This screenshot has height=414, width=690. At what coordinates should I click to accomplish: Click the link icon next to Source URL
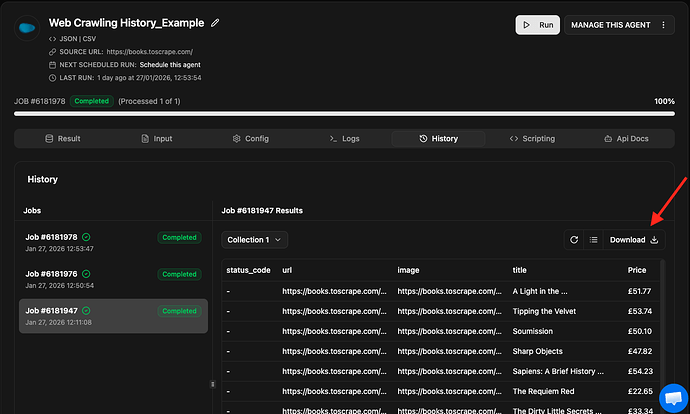pos(52,51)
